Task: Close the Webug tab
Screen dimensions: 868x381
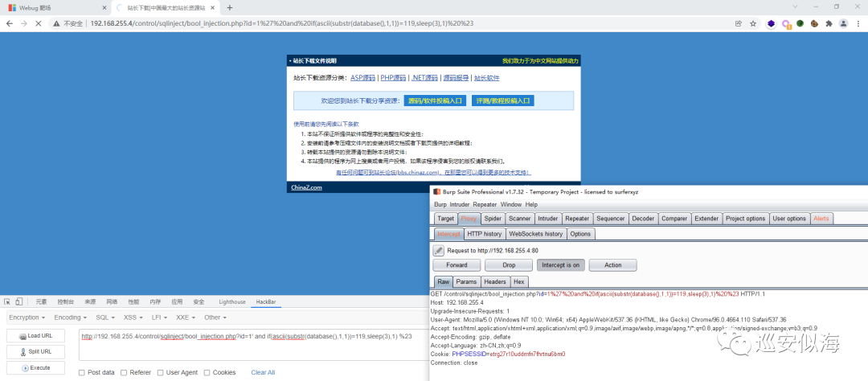Action: [104, 8]
